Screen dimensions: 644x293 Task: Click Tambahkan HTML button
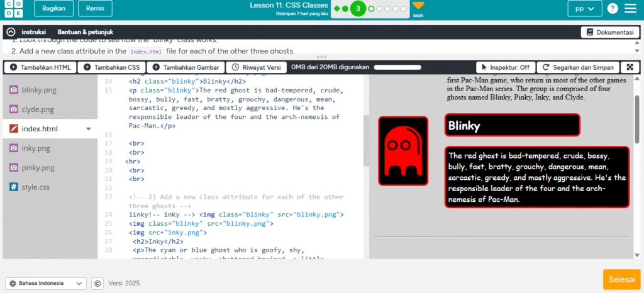coord(40,67)
